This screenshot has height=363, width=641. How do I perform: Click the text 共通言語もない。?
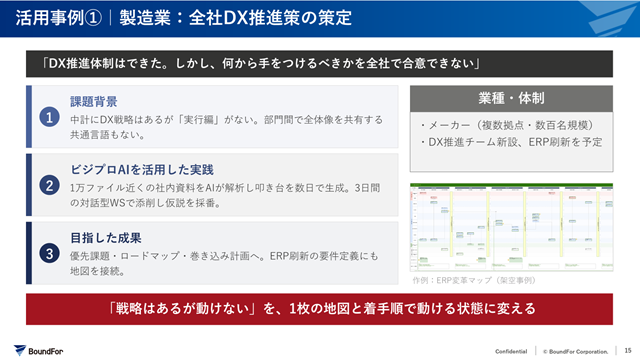pos(108,135)
